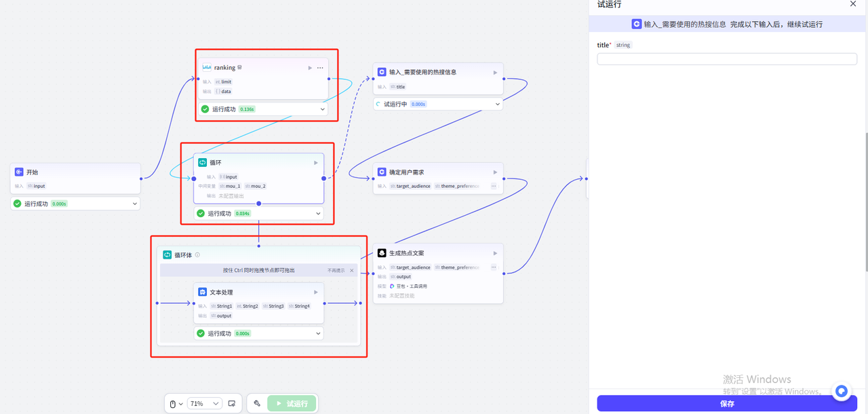The height and width of the screenshot is (414, 868).
Task: Open the mouse interaction mode dropdown
Action: click(x=176, y=404)
